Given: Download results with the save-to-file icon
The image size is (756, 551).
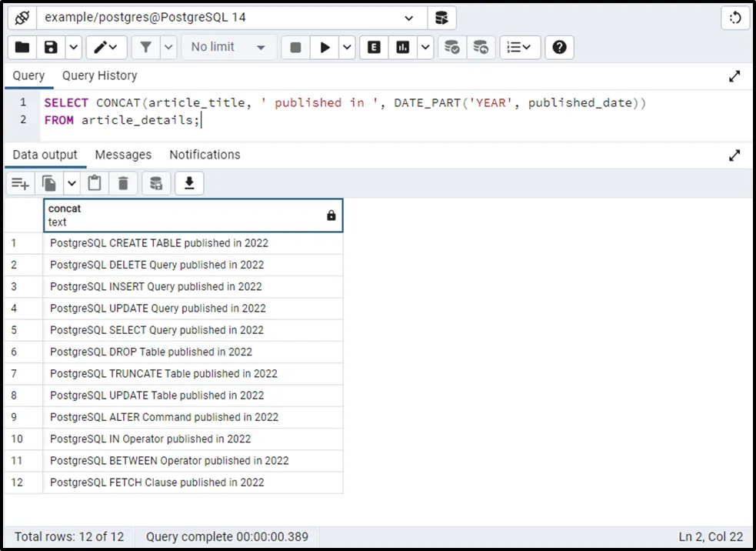Looking at the screenshot, I should [x=189, y=183].
